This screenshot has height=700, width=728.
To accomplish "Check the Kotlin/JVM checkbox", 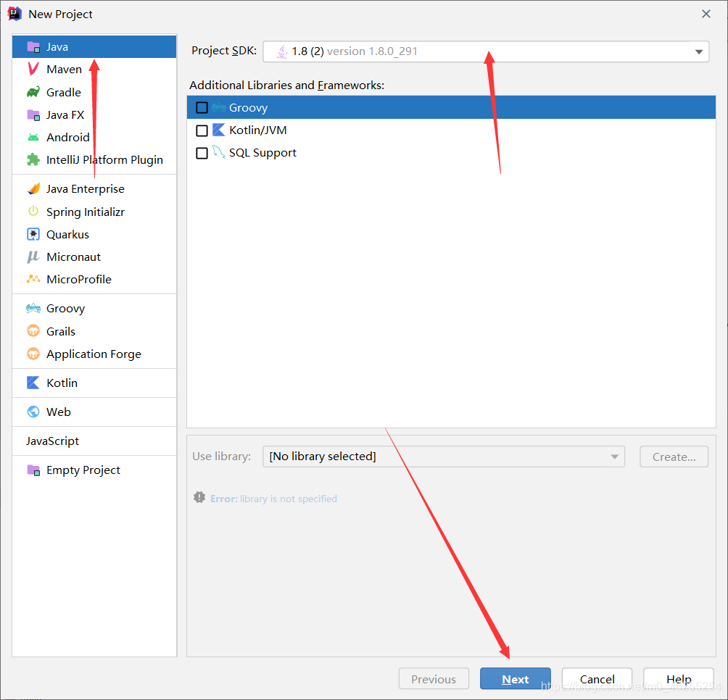I will 202,130.
